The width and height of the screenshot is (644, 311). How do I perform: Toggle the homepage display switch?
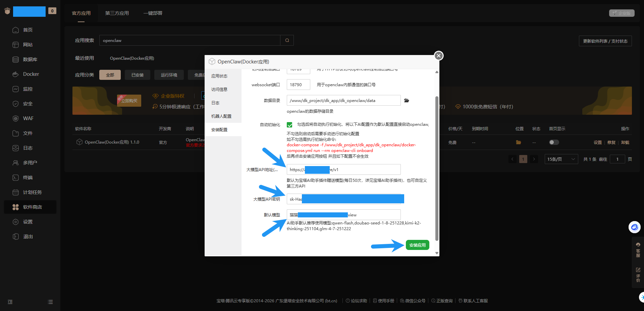click(554, 142)
